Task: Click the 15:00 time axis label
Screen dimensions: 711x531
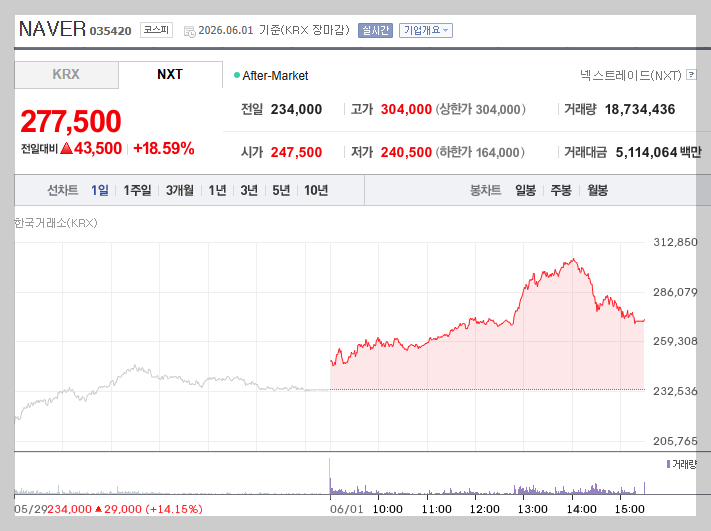Action: (629, 509)
